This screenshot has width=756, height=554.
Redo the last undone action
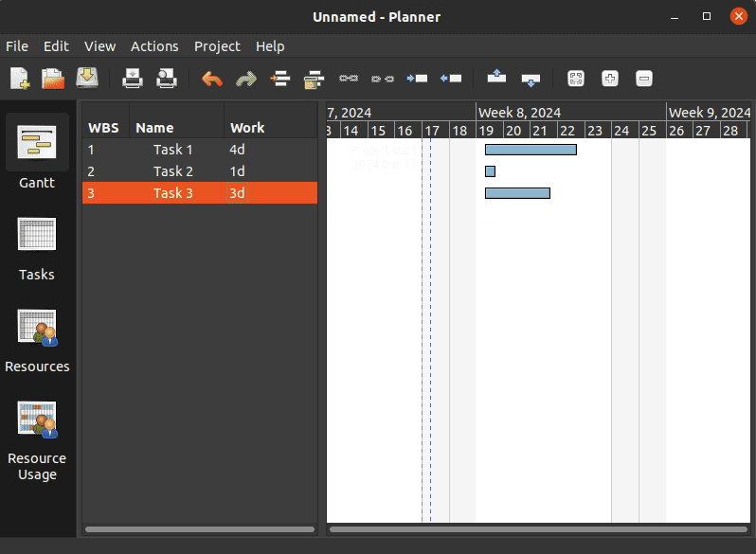(x=246, y=78)
